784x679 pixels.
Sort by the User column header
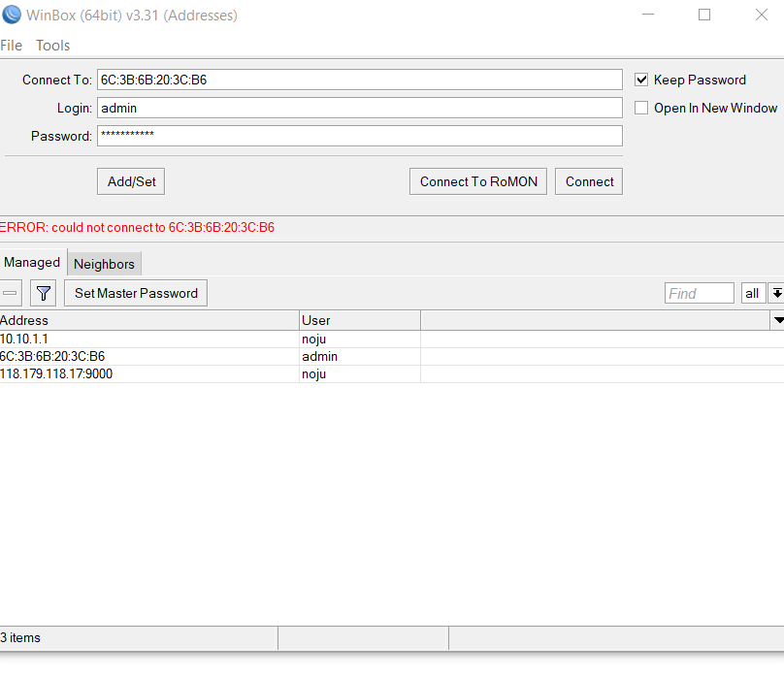coord(360,320)
